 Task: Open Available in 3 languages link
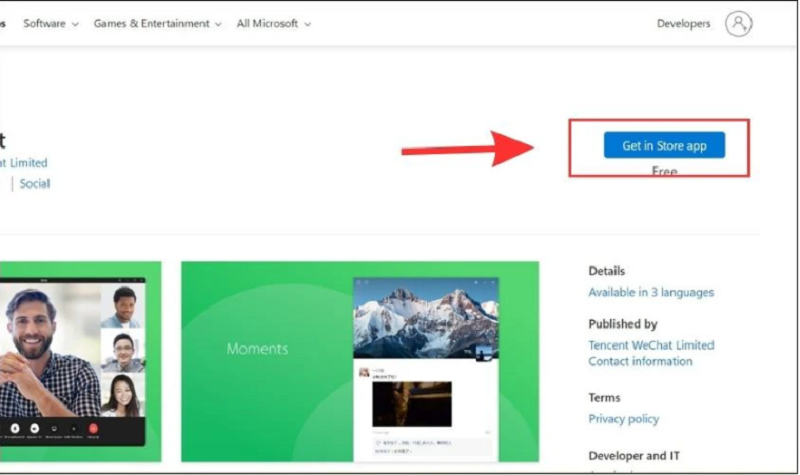(x=651, y=293)
